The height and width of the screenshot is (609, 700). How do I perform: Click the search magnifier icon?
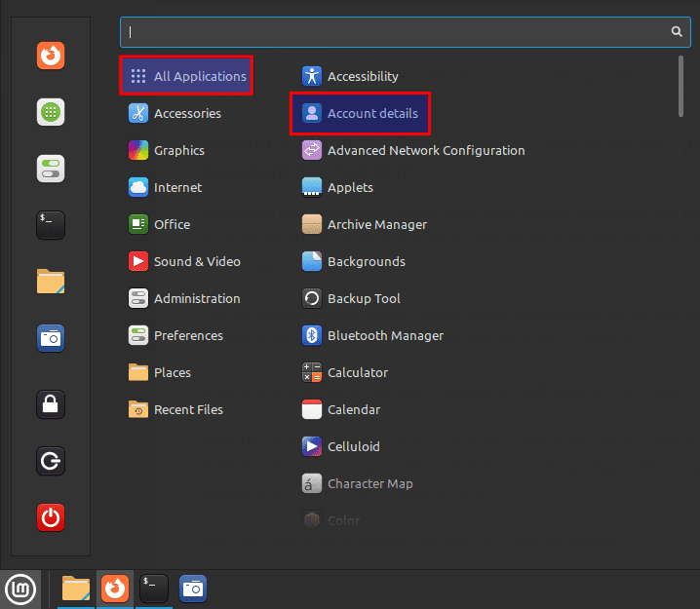point(677,31)
